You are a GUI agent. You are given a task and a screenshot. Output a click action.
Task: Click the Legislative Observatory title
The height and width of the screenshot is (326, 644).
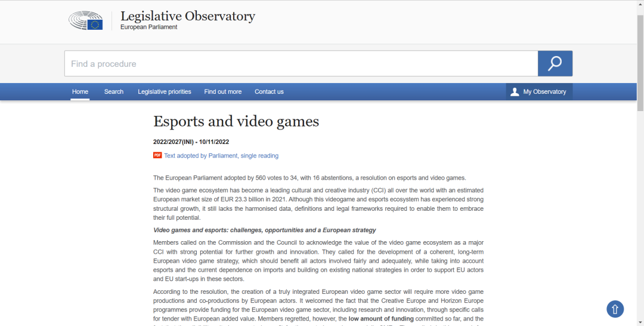(188, 16)
